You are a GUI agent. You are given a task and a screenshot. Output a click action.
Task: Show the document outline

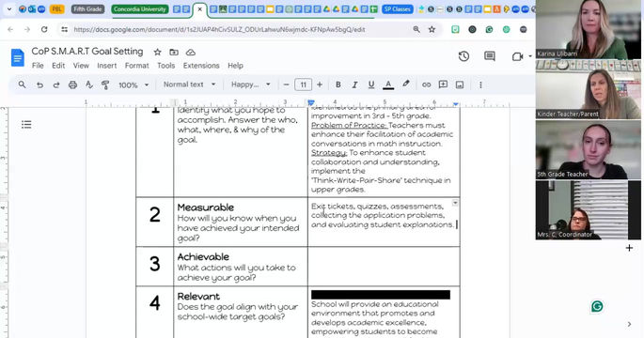pyautogui.click(x=26, y=124)
